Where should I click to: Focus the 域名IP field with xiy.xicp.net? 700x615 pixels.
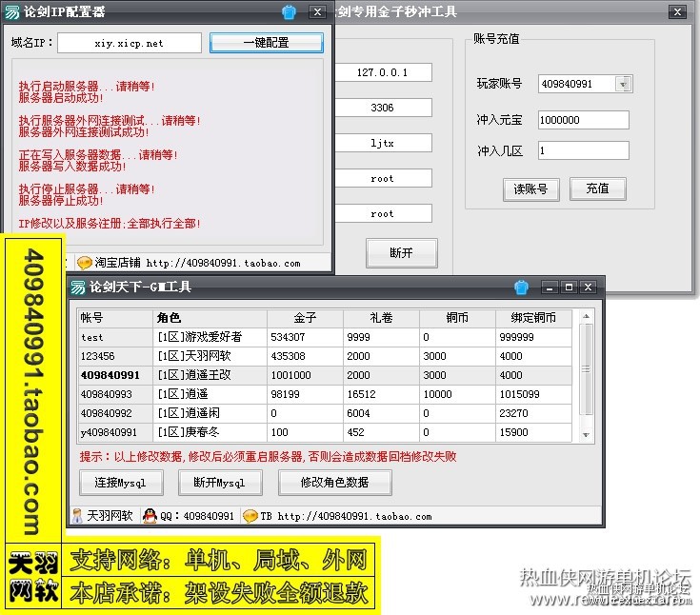(130, 43)
